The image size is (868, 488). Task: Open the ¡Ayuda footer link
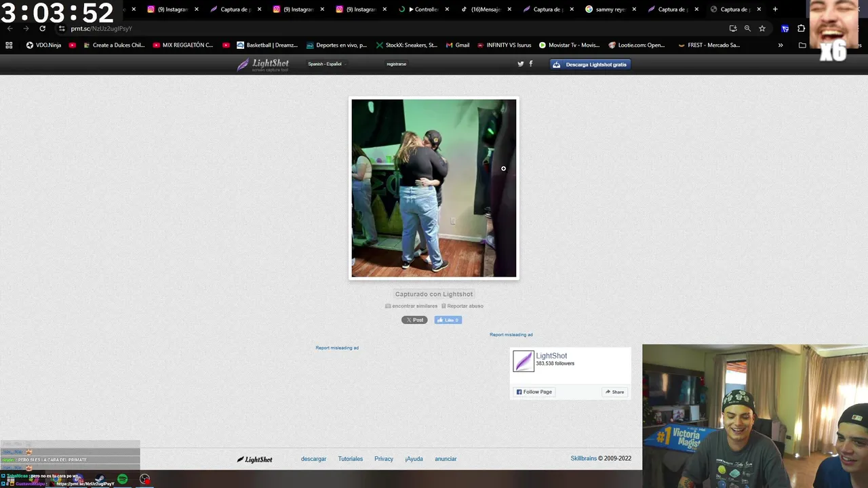tap(414, 459)
